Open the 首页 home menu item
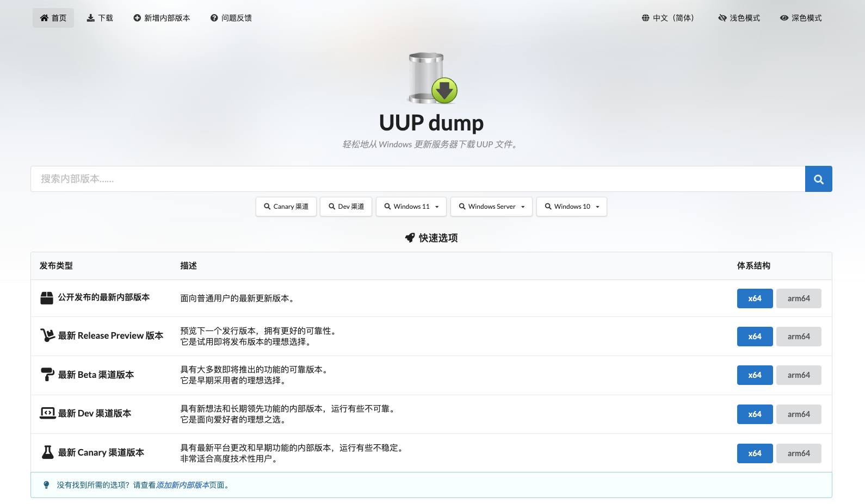 53,18
